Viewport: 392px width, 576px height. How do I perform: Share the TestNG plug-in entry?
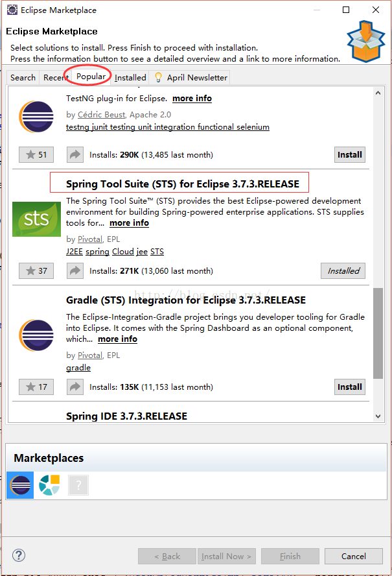(75, 154)
